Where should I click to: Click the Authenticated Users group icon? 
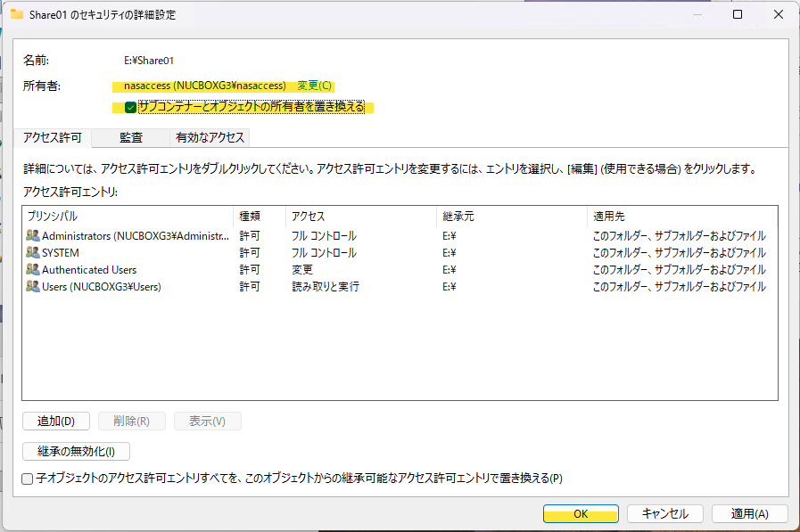click(x=33, y=270)
